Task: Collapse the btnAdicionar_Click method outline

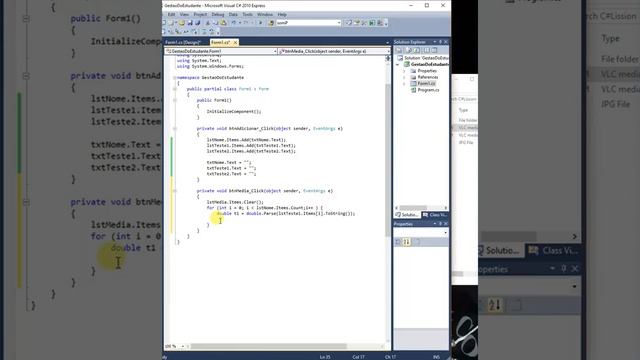Action: pos(175,129)
